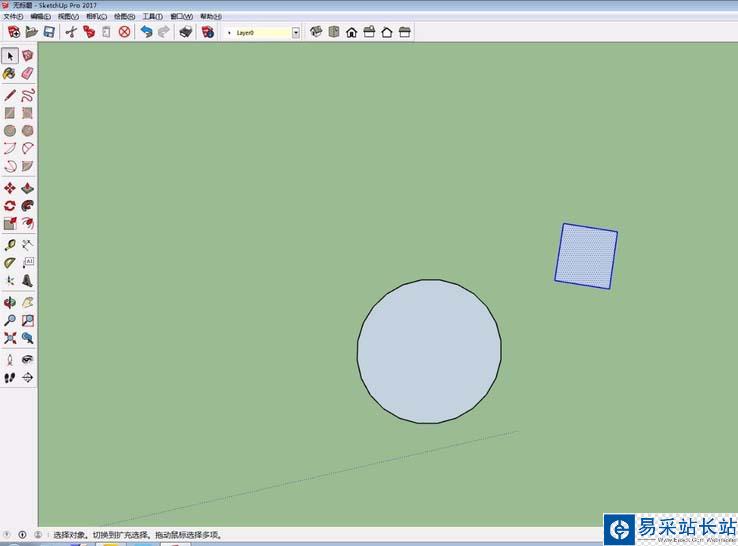Select the Tape Measure tool
Image resolution: width=738 pixels, height=546 pixels.
pos(10,245)
